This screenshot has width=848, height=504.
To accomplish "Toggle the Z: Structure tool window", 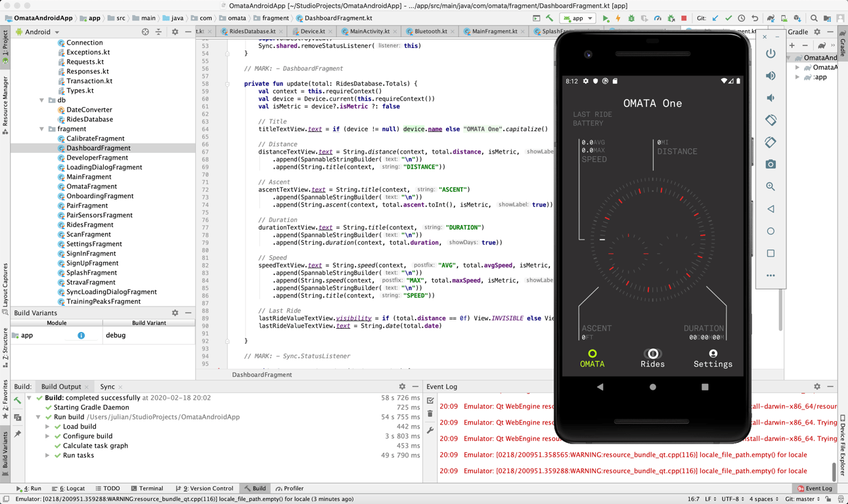I will point(5,348).
